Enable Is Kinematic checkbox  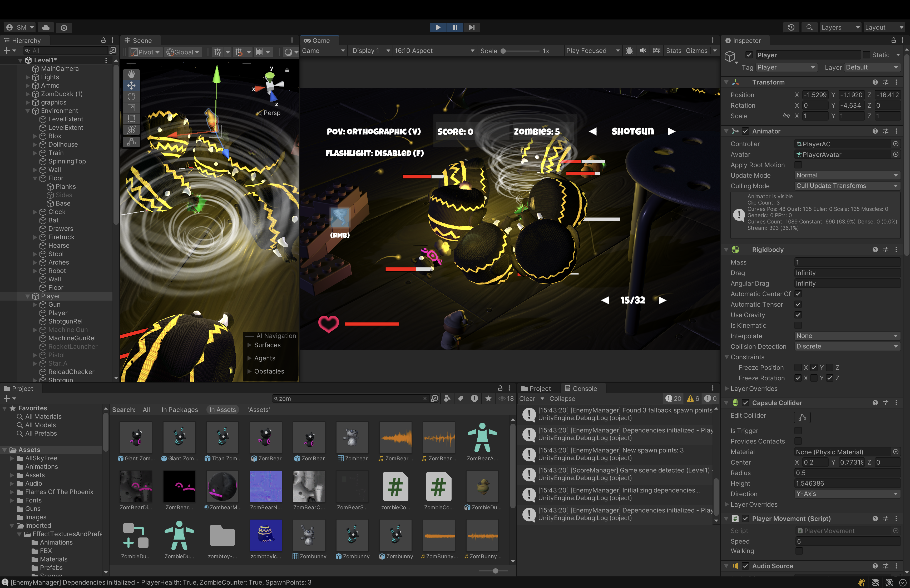[798, 325]
